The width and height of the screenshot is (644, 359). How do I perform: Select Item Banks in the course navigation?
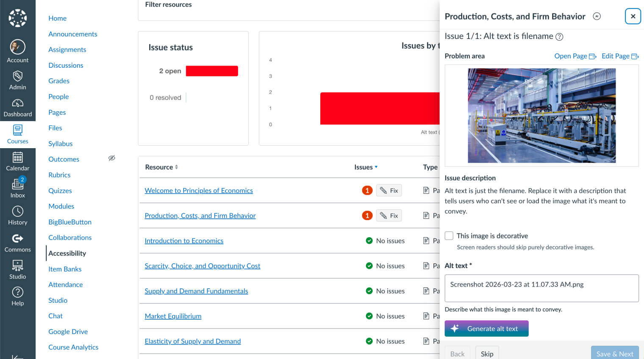65,269
